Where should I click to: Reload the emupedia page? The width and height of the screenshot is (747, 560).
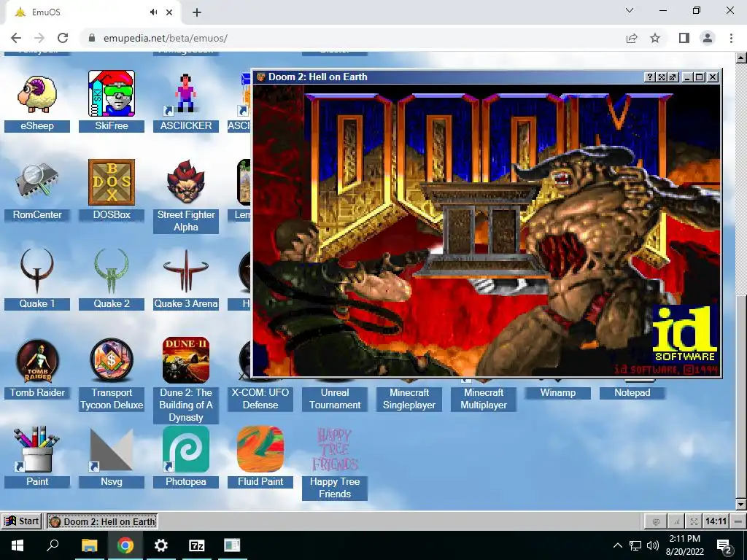[63, 38]
